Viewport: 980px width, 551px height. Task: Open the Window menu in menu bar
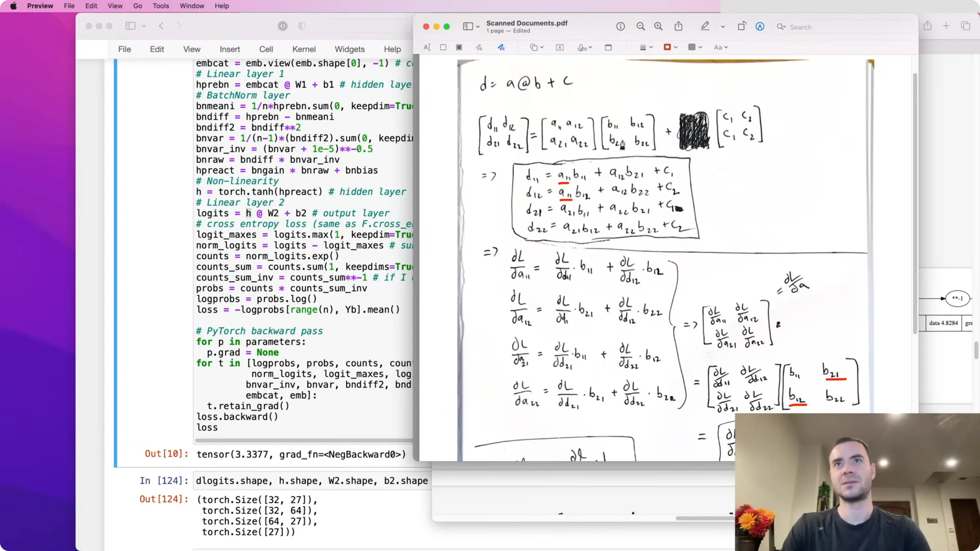(x=192, y=6)
